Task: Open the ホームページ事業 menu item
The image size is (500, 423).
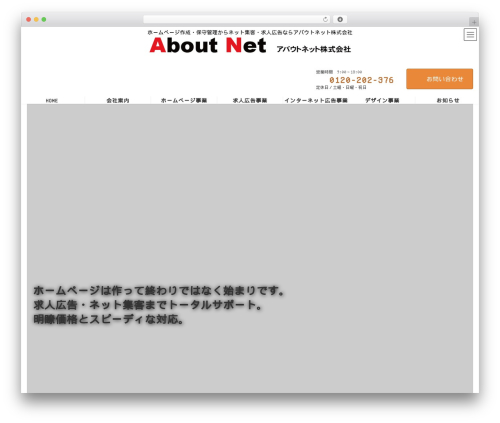Action: click(x=184, y=100)
